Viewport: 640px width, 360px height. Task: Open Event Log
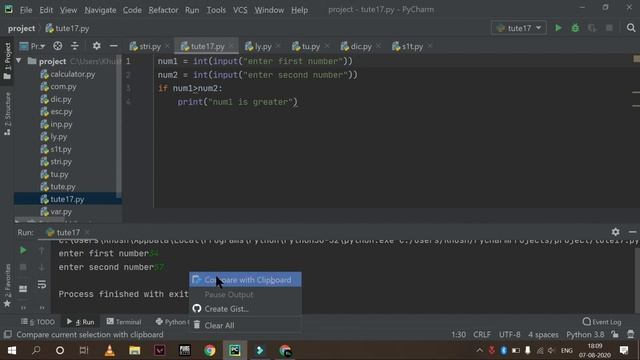602,322
